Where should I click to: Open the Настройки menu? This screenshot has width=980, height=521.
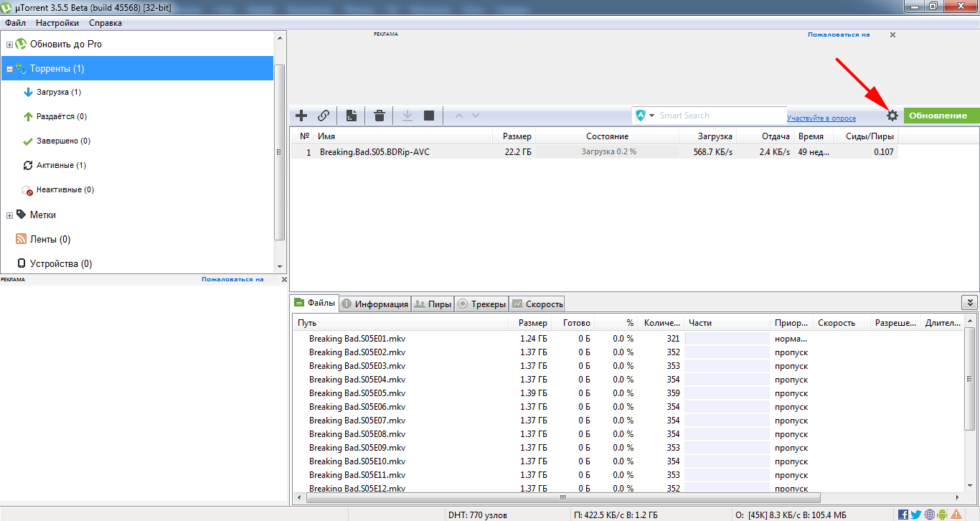(x=57, y=23)
